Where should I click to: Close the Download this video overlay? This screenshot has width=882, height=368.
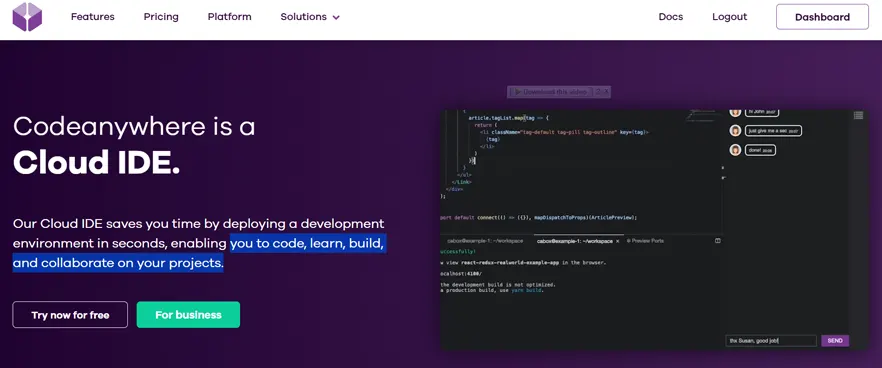(607, 92)
